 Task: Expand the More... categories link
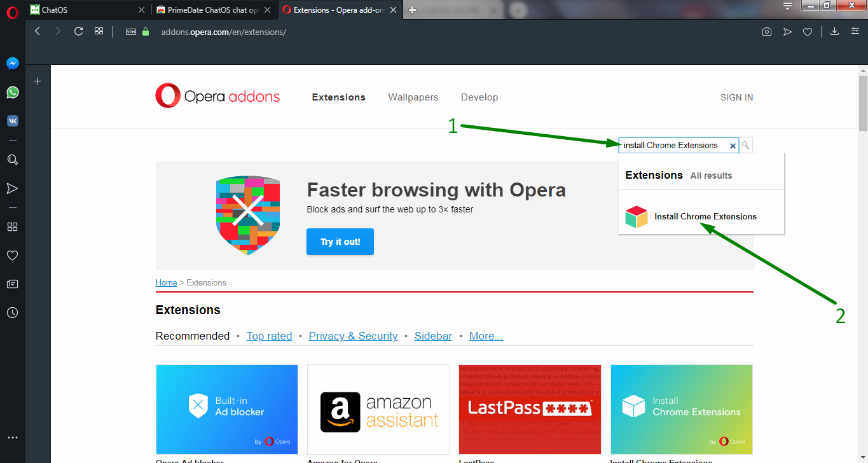click(486, 336)
